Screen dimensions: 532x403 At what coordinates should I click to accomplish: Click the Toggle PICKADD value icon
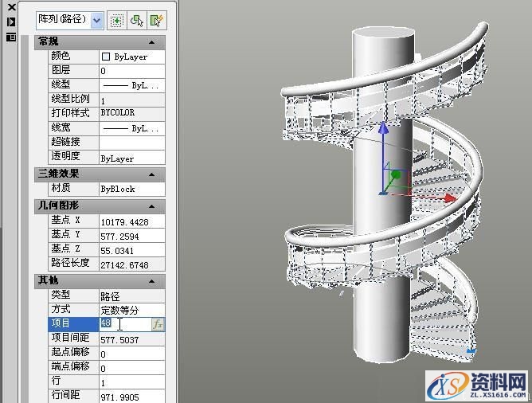pyautogui.click(x=116, y=20)
